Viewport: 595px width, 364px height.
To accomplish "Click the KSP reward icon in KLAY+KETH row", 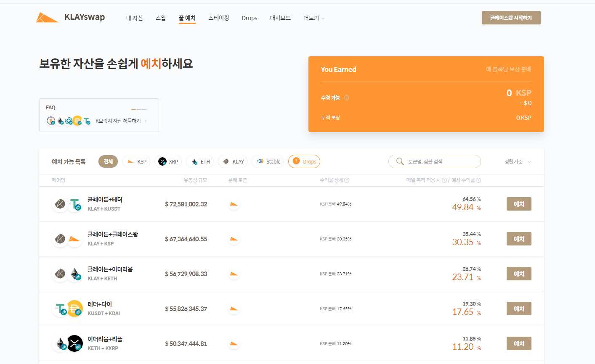I will click(x=234, y=274).
